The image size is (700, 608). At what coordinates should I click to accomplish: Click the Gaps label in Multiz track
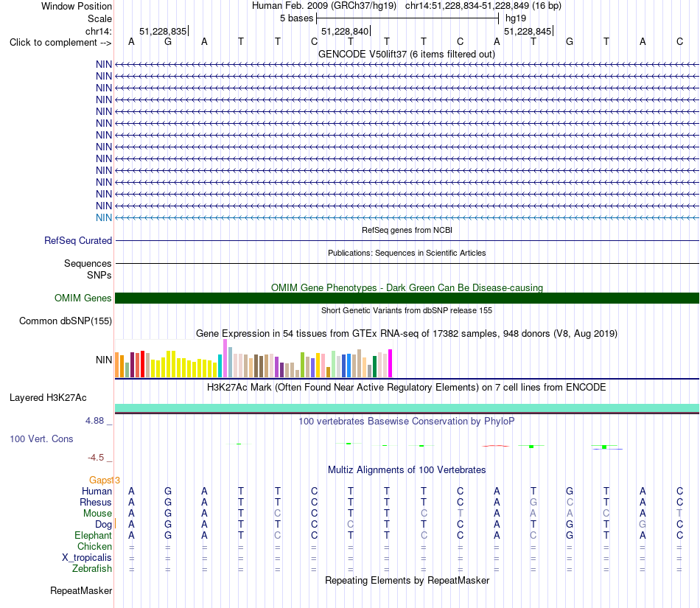[x=100, y=480]
